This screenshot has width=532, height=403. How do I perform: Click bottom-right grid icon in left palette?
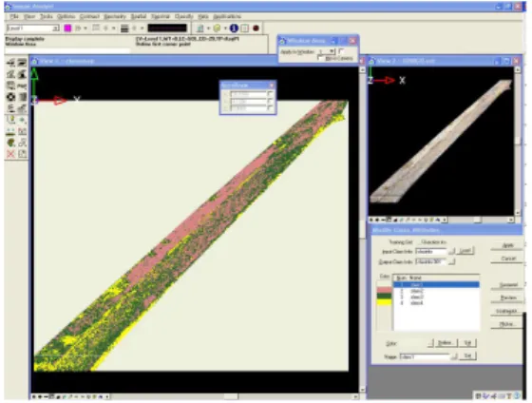click(22, 154)
